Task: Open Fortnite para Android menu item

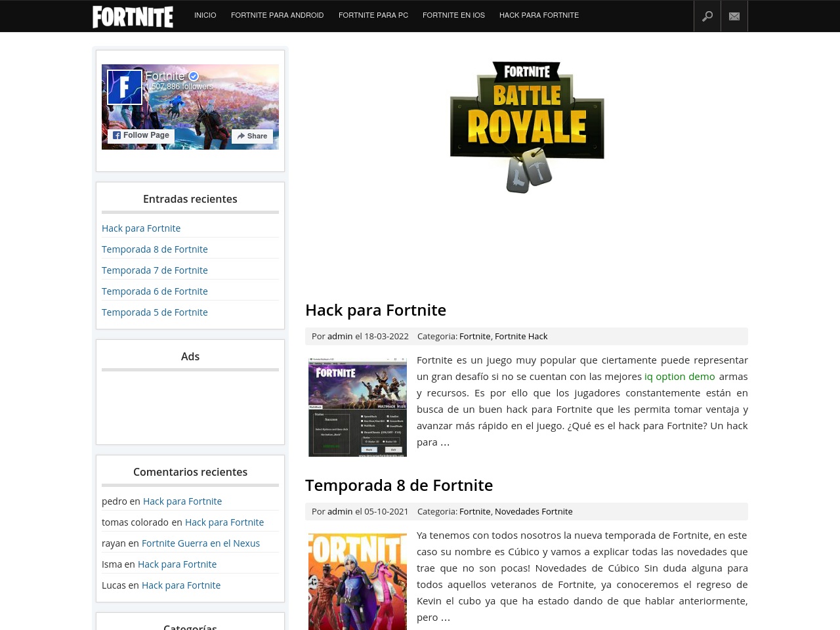Action: [278, 15]
